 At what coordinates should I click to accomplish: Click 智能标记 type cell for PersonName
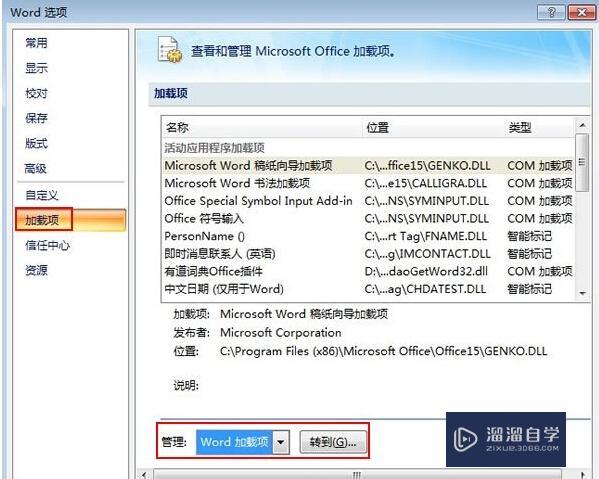[x=529, y=236]
